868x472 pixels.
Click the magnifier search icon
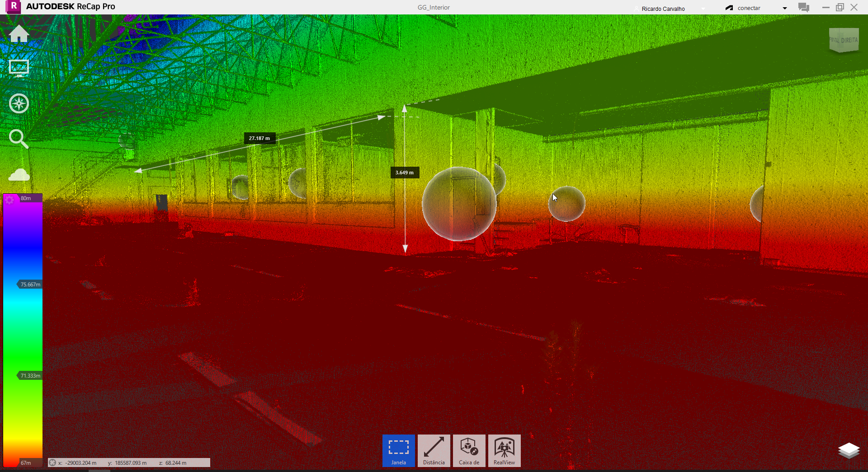pos(19,139)
